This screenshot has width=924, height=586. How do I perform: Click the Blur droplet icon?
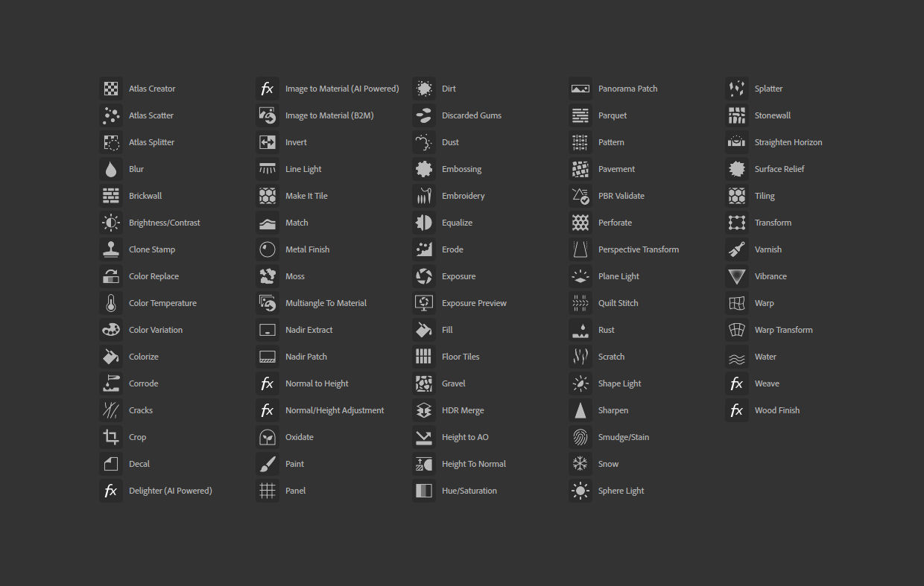pyautogui.click(x=111, y=169)
